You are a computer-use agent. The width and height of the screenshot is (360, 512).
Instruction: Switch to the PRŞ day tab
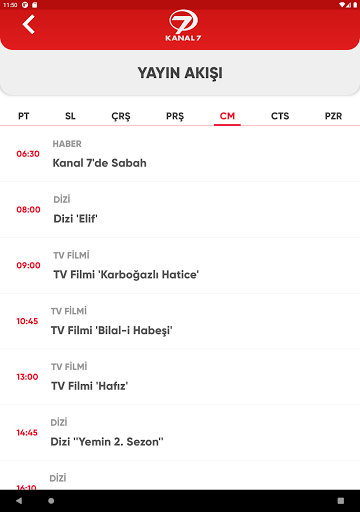point(175,116)
